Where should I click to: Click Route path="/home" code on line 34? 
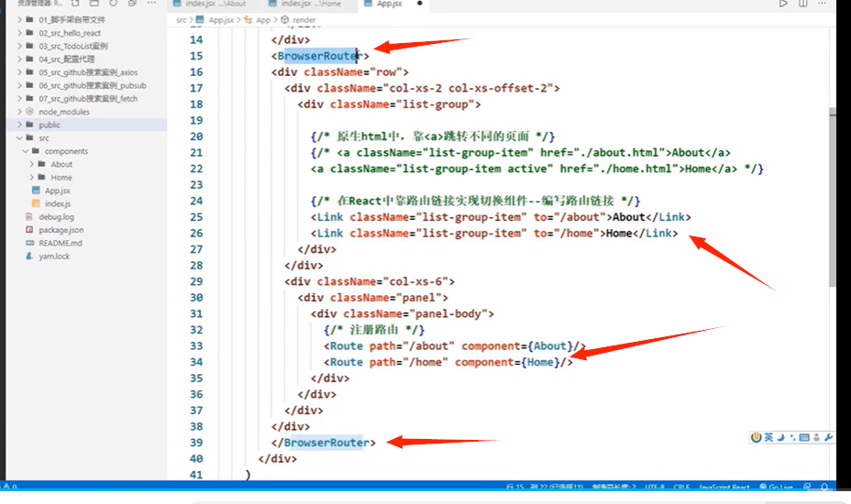click(x=448, y=362)
